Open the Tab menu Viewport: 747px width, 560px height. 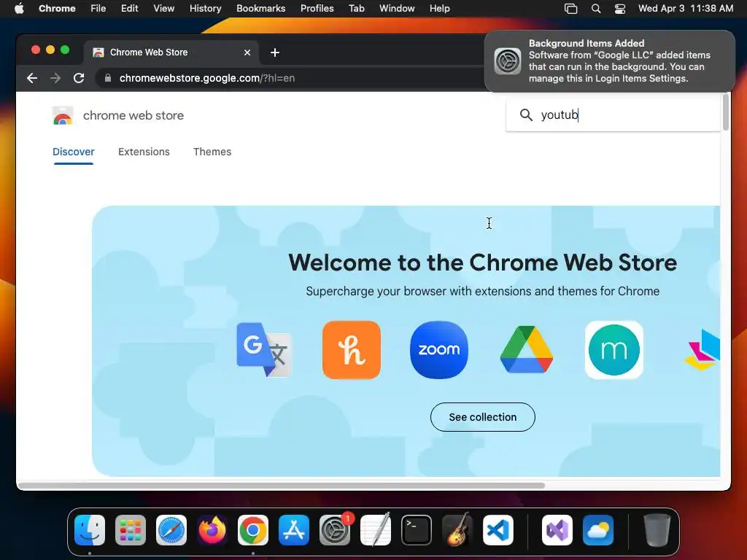click(356, 8)
